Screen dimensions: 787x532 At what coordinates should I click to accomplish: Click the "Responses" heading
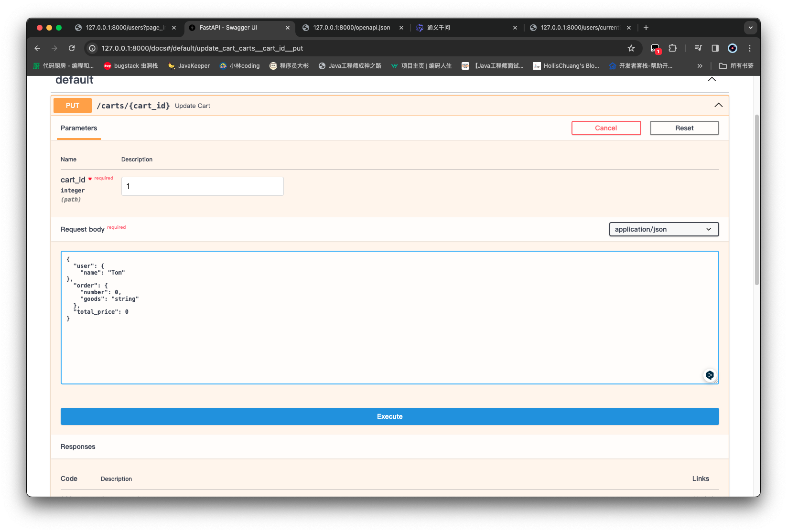78,447
